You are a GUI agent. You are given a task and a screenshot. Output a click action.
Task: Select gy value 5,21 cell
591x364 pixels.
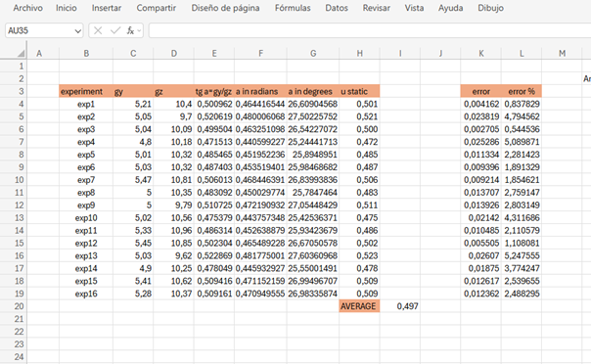tap(133, 104)
